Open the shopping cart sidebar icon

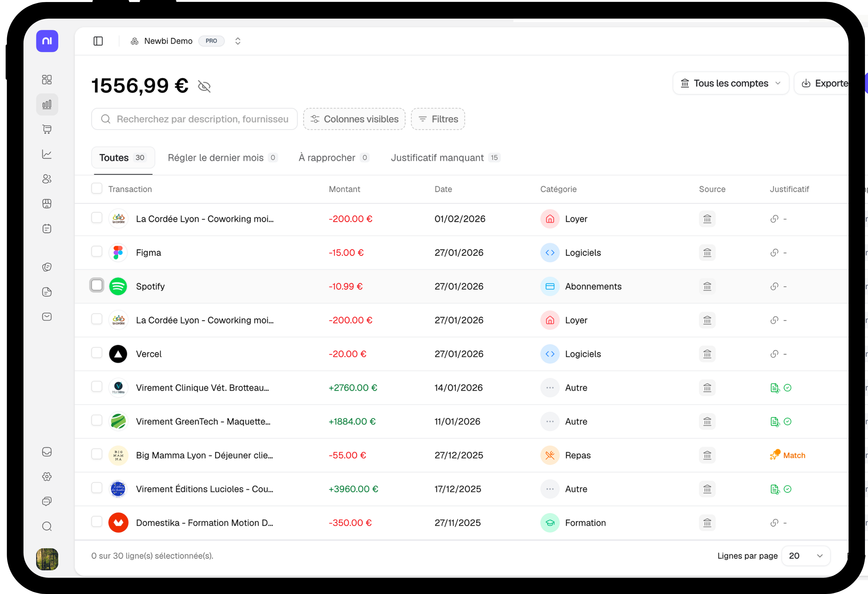(x=47, y=129)
